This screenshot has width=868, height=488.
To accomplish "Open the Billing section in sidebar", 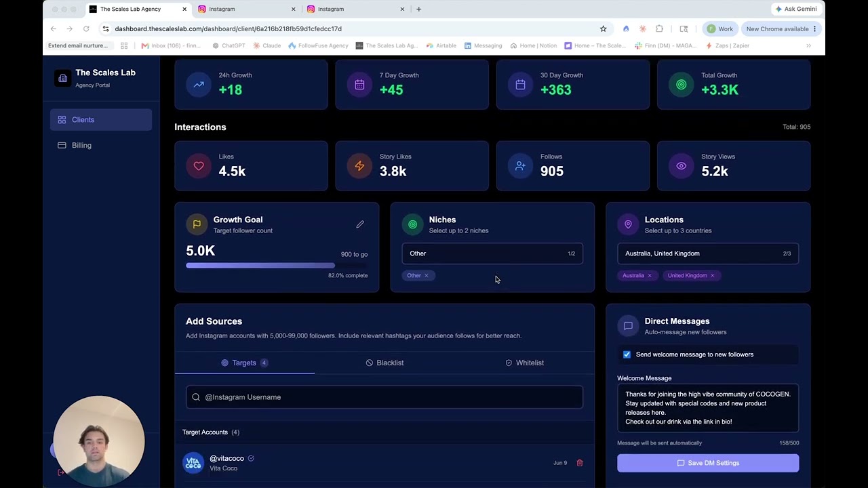I will [101, 145].
